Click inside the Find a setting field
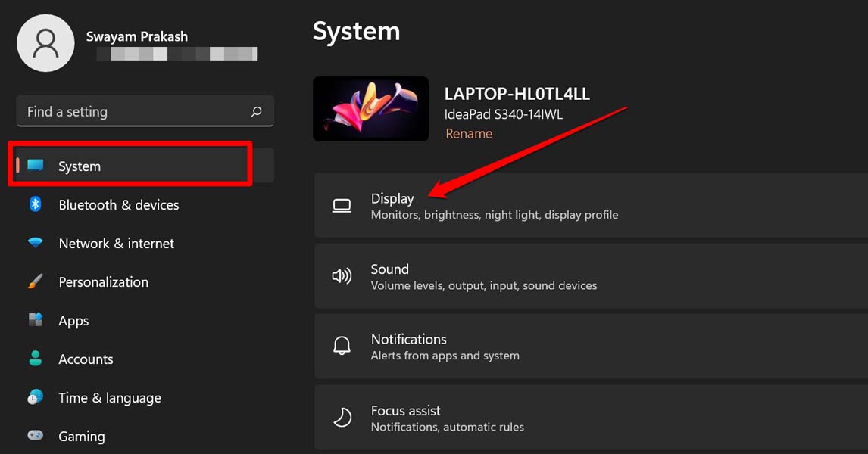Viewport: 868px width, 454px height. [x=133, y=111]
